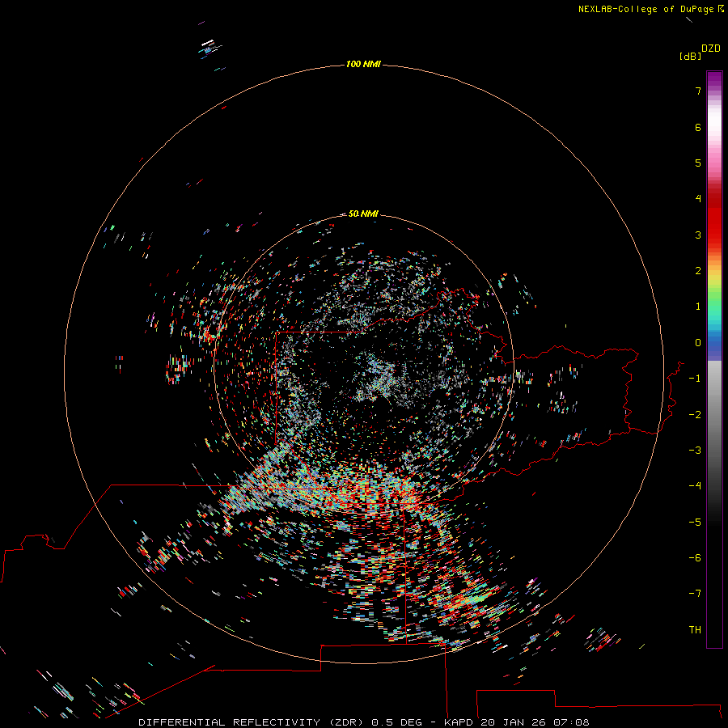Select the 0 dB scale label
Image resolution: width=728 pixels, height=728 pixels.
(698, 343)
